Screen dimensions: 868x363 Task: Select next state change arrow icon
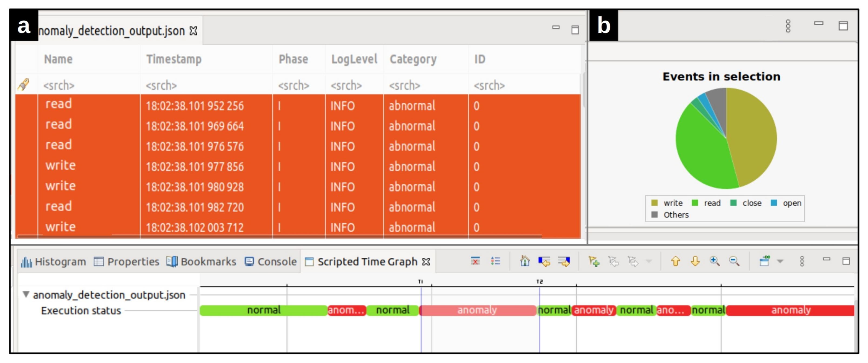564,261
